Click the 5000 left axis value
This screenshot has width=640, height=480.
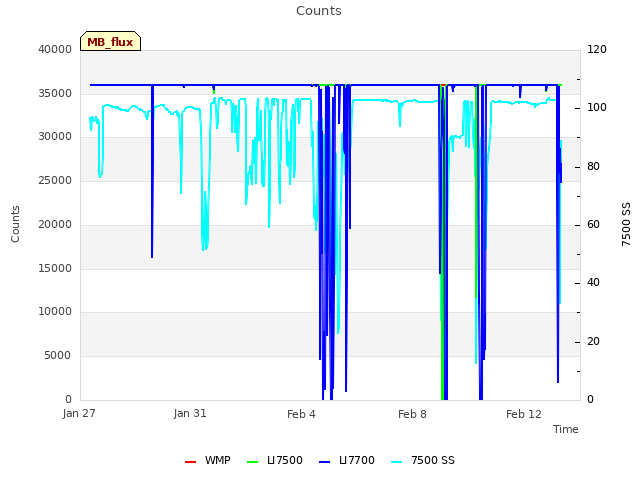point(58,356)
